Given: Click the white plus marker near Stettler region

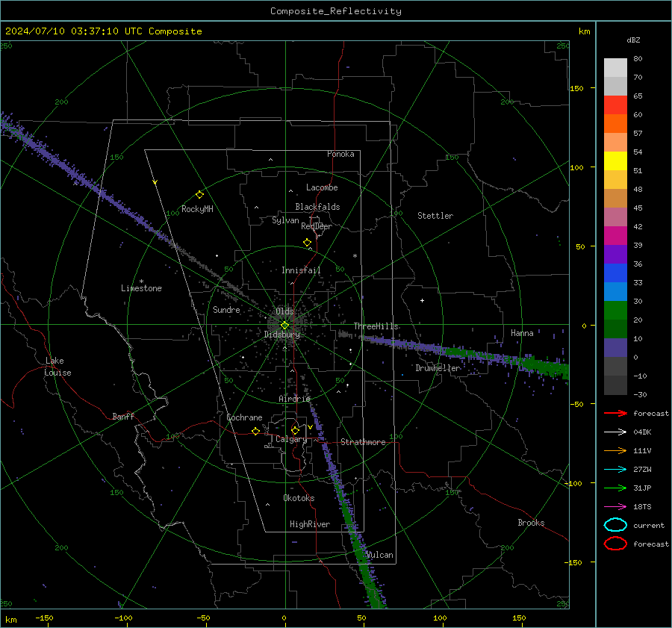Looking at the screenshot, I should [x=422, y=300].
